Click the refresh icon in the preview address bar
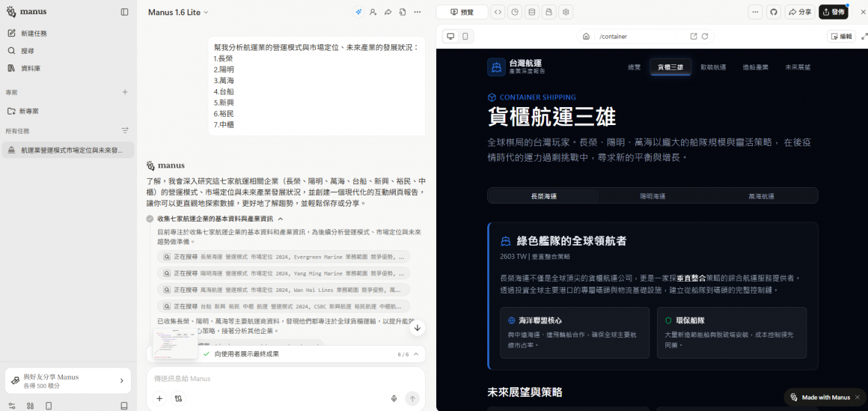Screen dimensions: 868x411 point(705,37)
